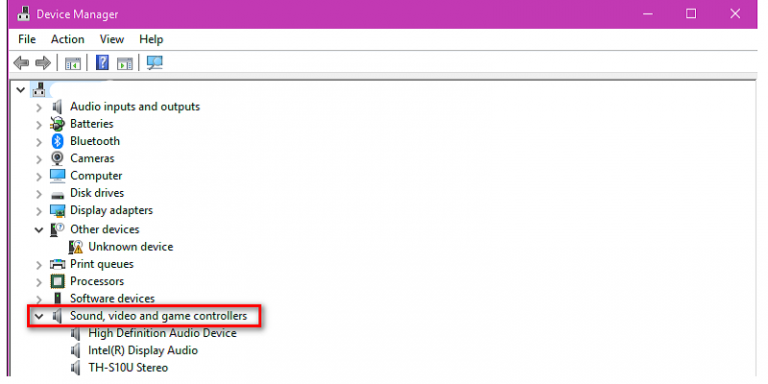Click the Audio inputs and outputs speaker icon
Image resolution: width=768 pixels, height=384 pixels.
coord(57,106)
